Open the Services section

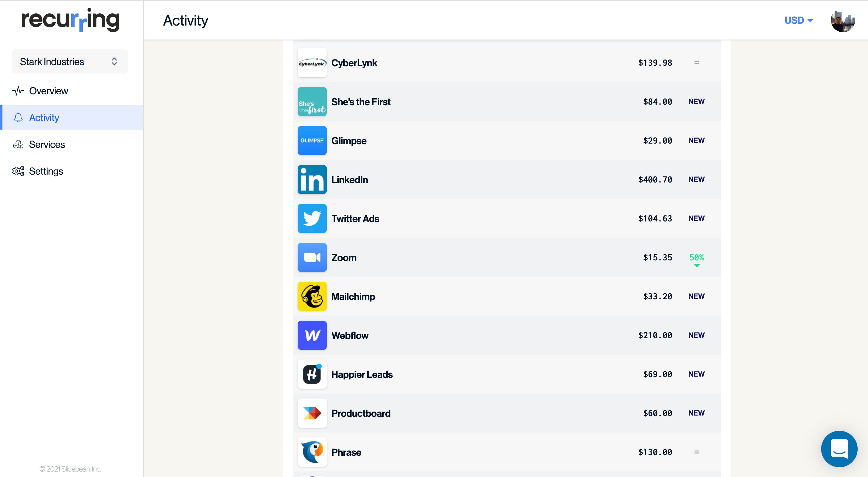click(47, 144)
